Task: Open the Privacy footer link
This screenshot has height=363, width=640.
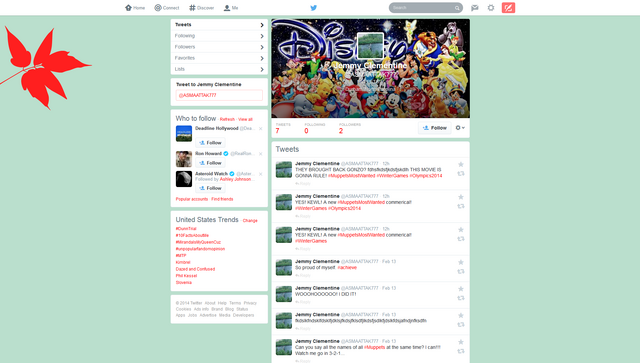Action: (250, 303)
